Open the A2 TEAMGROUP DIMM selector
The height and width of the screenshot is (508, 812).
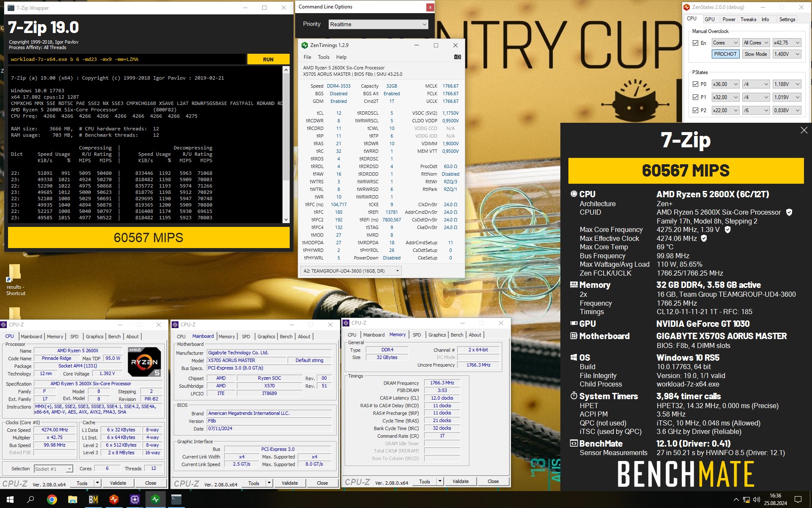point(351,271)
